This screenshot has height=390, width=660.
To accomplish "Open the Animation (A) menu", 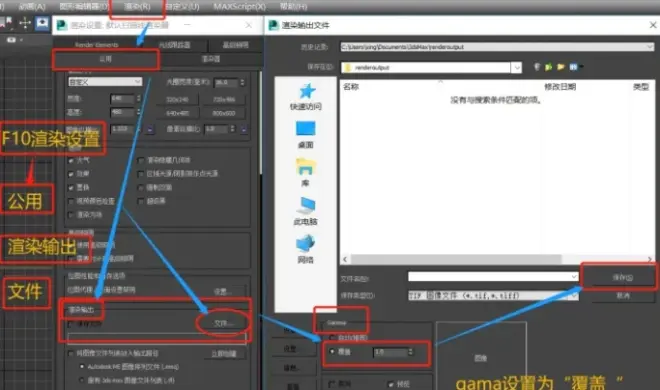I will (x=32, y=6).
